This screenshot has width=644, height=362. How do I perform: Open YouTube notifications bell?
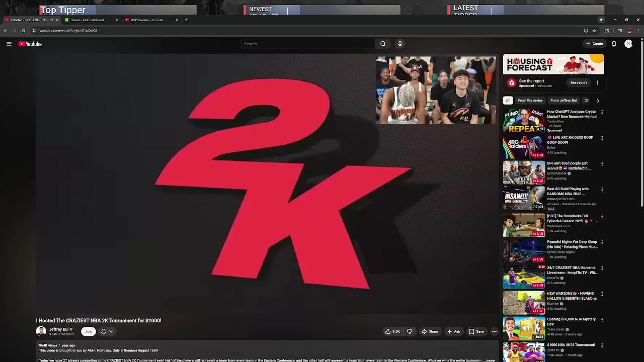coord(614,44)
